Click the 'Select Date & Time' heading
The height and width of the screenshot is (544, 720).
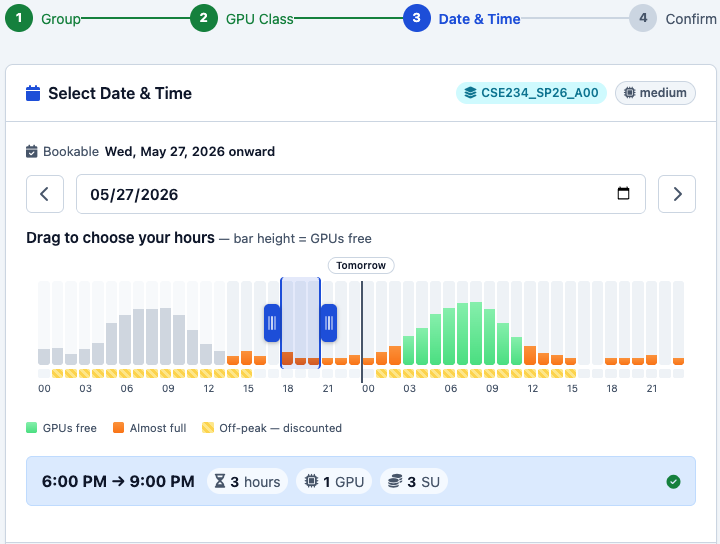(120, 93)
